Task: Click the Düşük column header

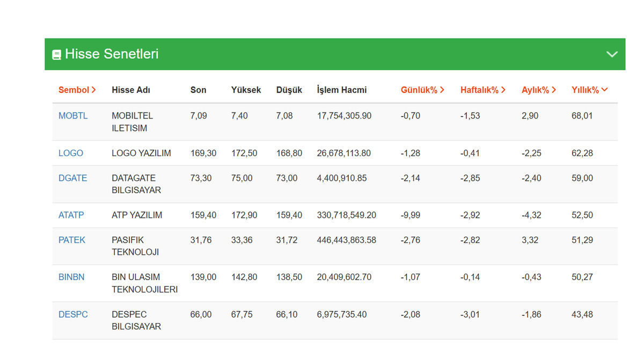Action: [x=289, y=90]
